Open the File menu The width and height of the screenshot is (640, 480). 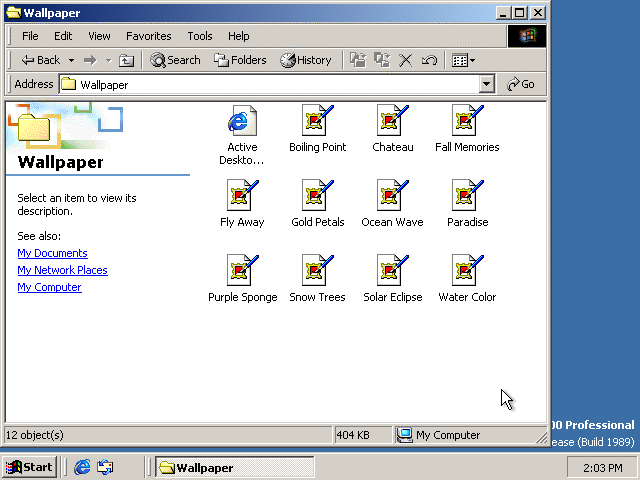click(30, 36)
